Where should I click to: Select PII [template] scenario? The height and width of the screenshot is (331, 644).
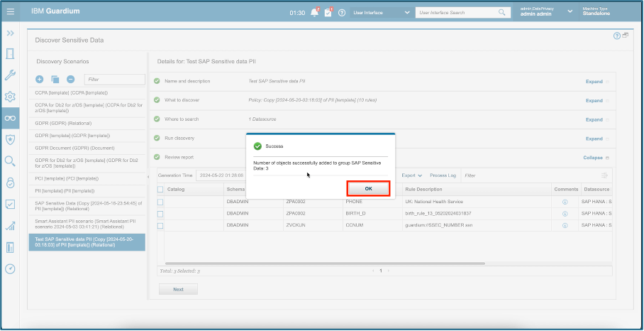pyautogui.click(x=87, y=191)
